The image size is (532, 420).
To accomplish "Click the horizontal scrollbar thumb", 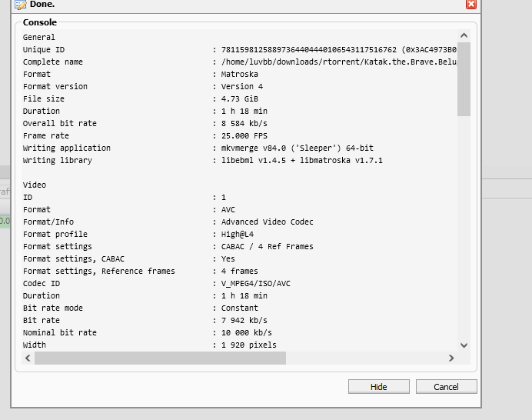I will click(x=160, y=358).
